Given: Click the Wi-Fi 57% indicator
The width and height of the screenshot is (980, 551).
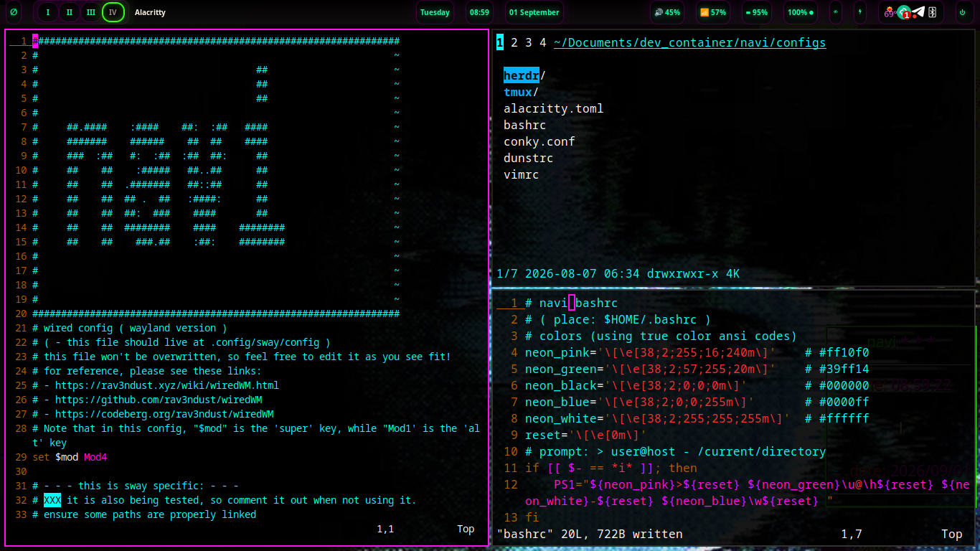Looking at the screenshot, I should click(x=713, y=12).
